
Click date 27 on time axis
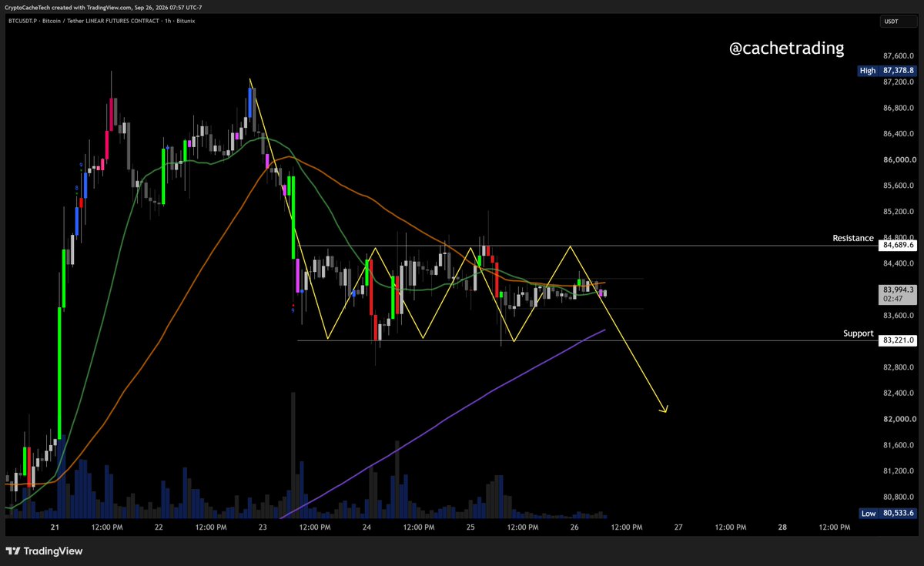tap(678, 527)
